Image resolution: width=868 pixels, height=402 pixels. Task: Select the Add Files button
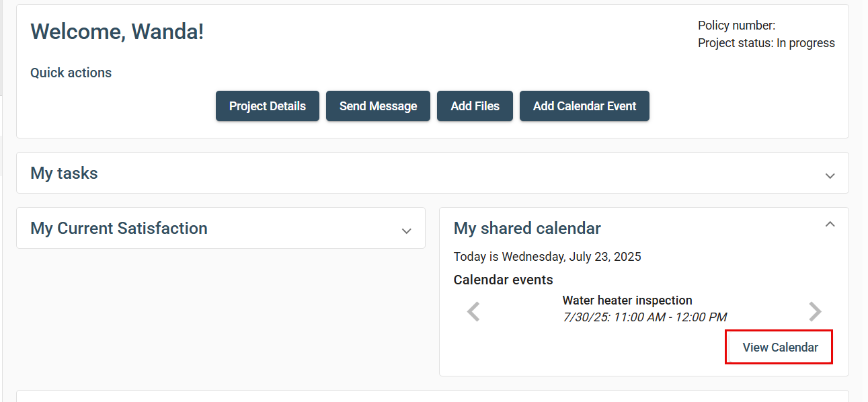pyautogui.click(x=475, y=106)
